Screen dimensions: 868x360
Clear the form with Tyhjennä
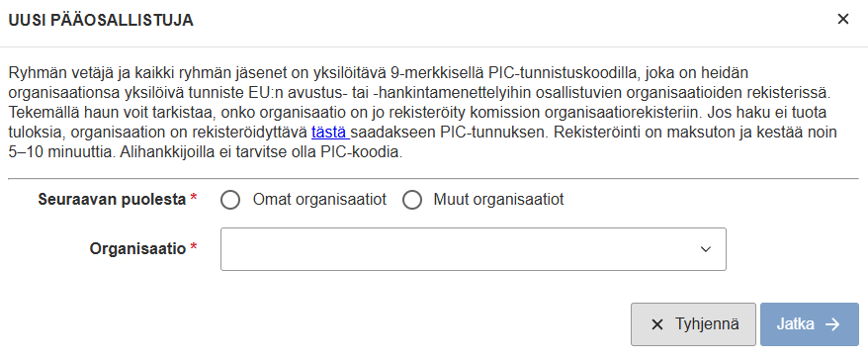pyautogui.click(x=693, y=324)
